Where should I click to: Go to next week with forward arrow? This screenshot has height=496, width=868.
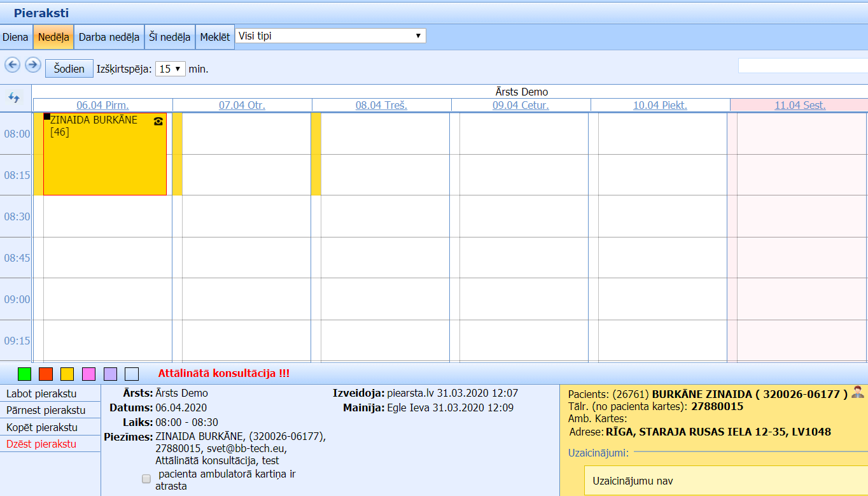(x=33, y=65)
